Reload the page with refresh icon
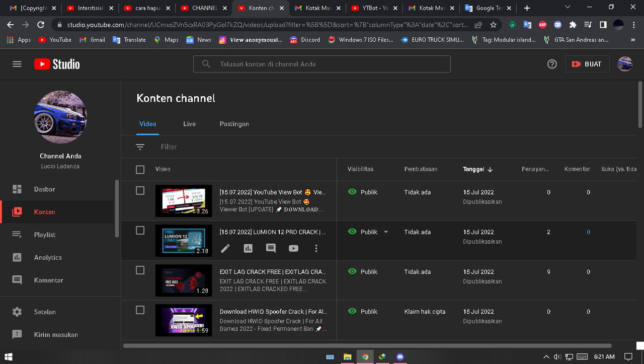This screenshot has height=364, width=644. click(x=42, y=25)
